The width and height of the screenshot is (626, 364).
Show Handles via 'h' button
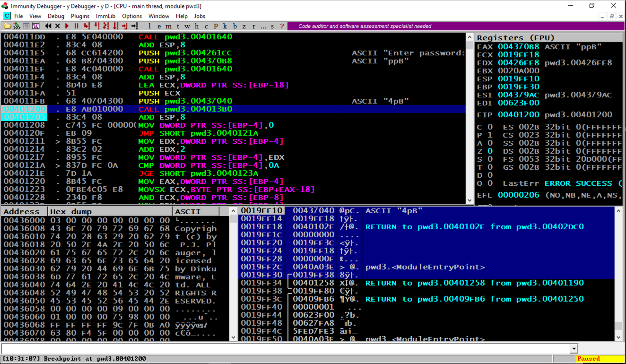(x=197, y=26)
